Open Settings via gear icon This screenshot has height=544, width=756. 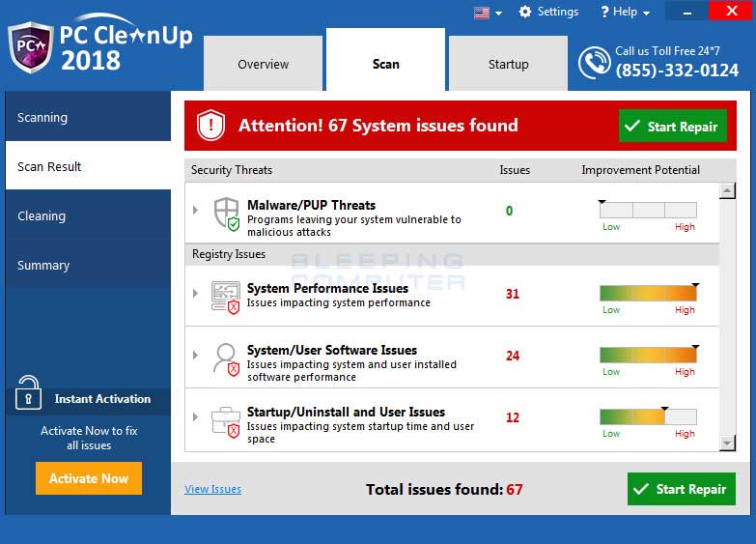(525, 12)
